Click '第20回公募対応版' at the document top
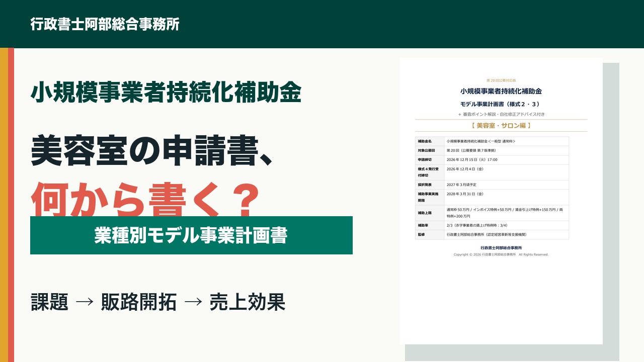The height and width of the screenshot is (362, 644). 501,80
